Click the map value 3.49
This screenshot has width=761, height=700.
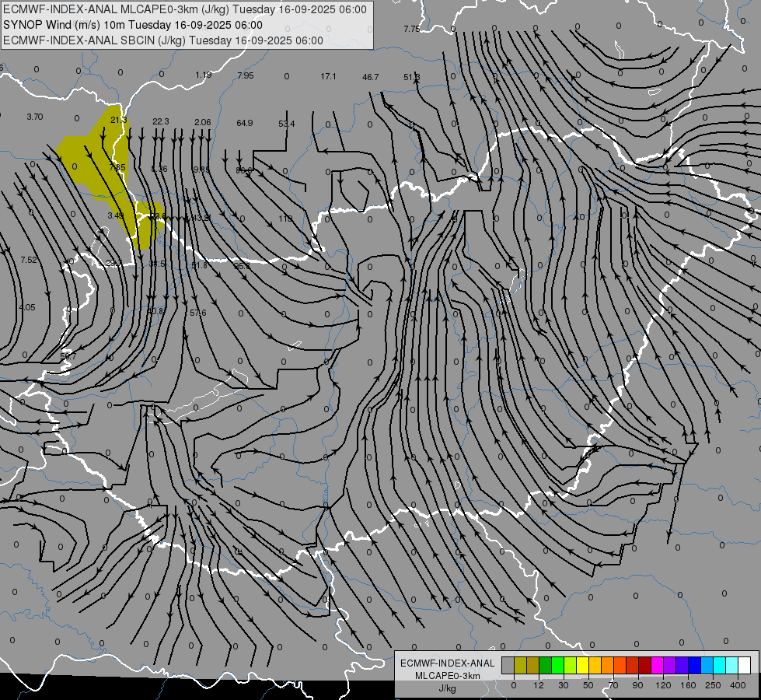coord(116,215)
